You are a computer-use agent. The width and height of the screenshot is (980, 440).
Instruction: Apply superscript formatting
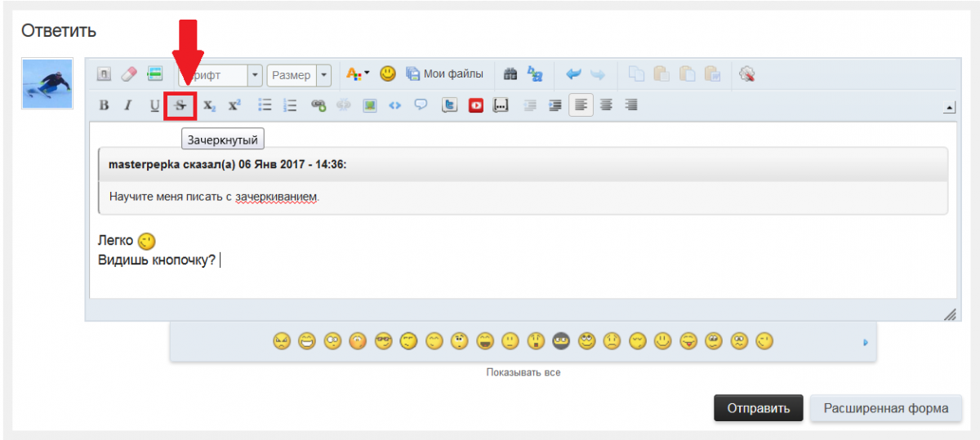click(234, 105)
